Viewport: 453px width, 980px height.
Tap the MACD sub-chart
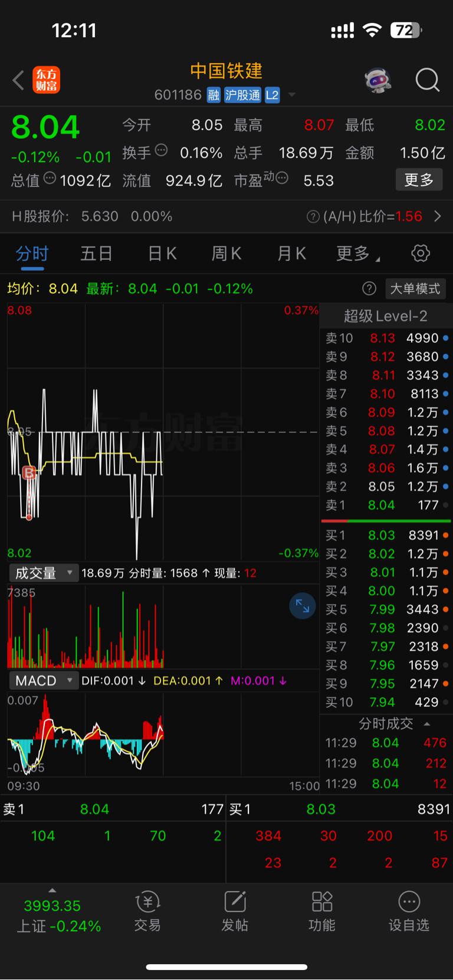163,734
